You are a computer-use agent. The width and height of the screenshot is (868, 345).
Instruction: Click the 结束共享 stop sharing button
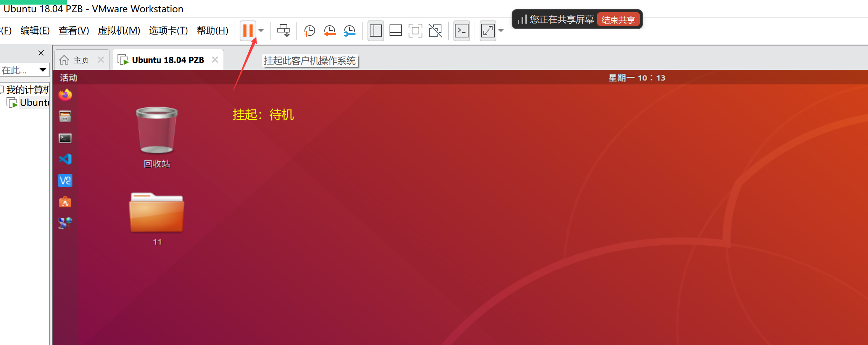618,19
